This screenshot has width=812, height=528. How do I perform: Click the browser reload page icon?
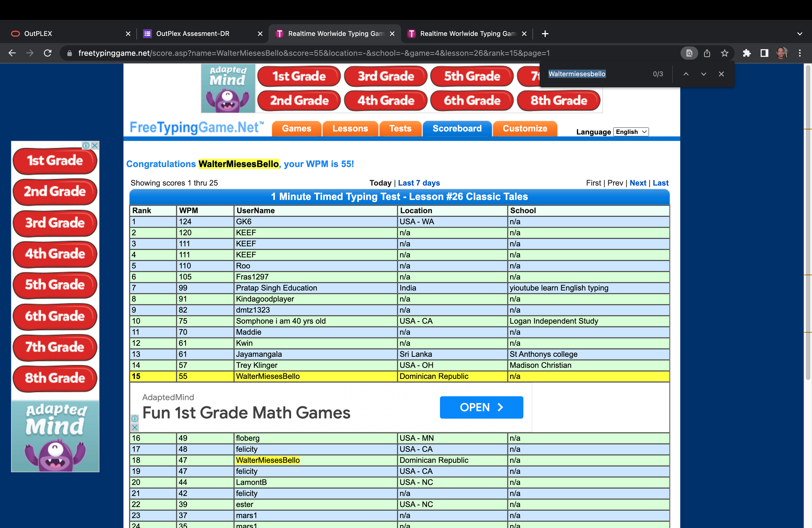pos(48,53)
